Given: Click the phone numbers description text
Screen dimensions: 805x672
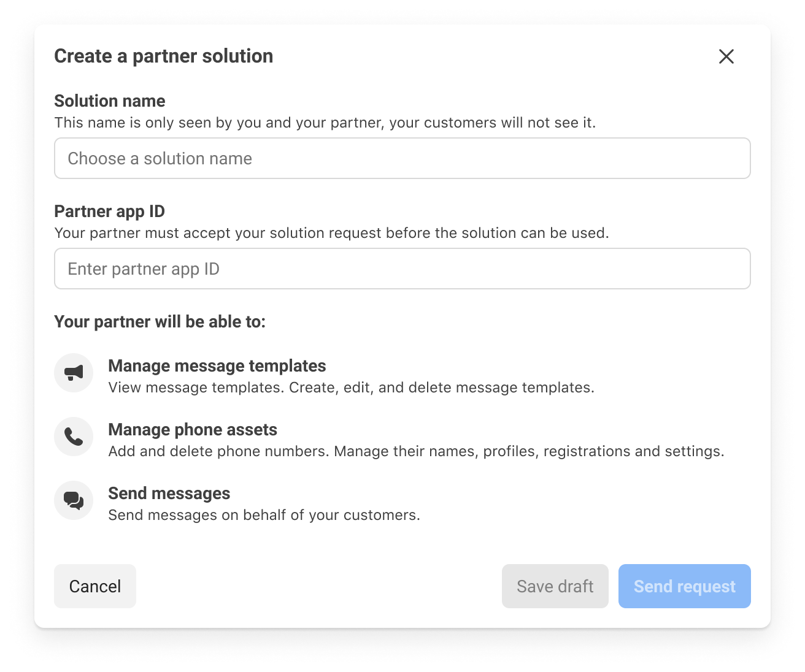Looking at the screenshot, I should coord(416,451).
